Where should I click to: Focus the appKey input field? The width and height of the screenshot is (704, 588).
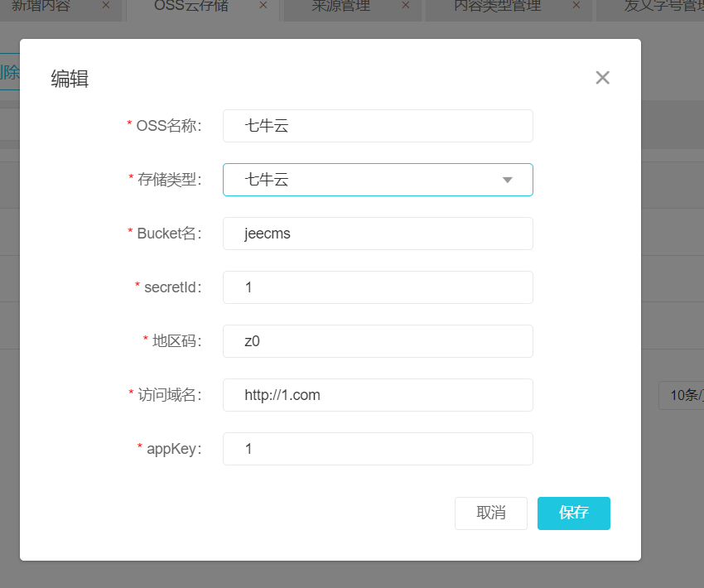tap(378, 449)
